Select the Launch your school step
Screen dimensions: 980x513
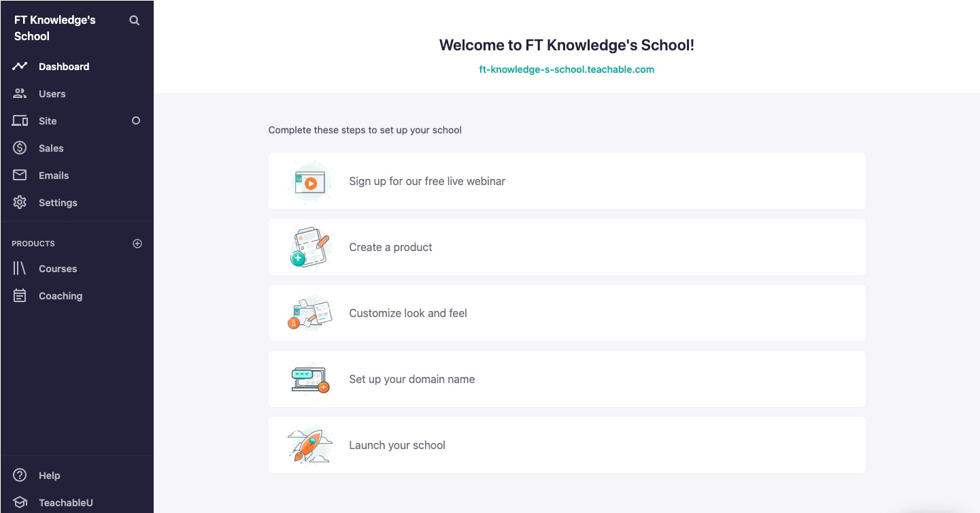coord(567,444)
